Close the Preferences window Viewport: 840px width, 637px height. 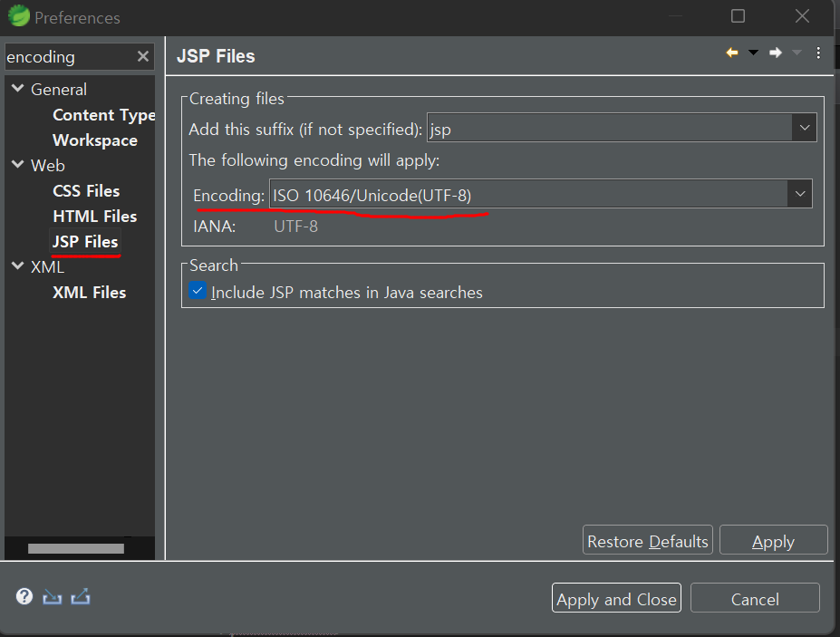802,16
